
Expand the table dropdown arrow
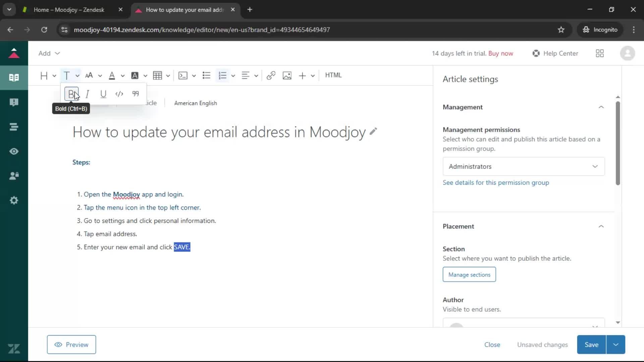tap(168, 76)
